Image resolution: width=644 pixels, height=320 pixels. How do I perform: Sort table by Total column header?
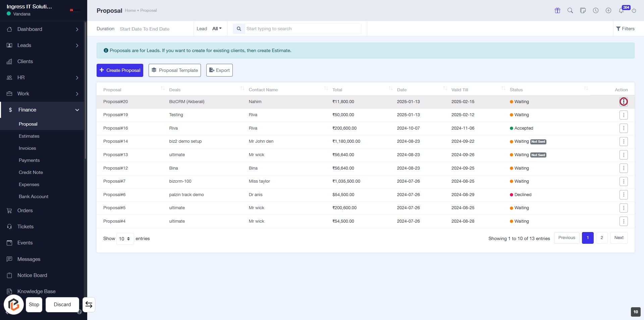[x=337, y=90]
